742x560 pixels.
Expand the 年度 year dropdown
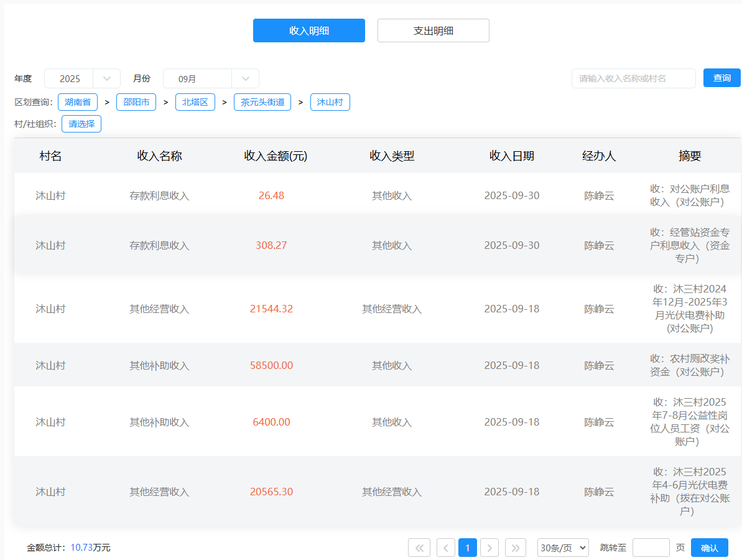106,78
